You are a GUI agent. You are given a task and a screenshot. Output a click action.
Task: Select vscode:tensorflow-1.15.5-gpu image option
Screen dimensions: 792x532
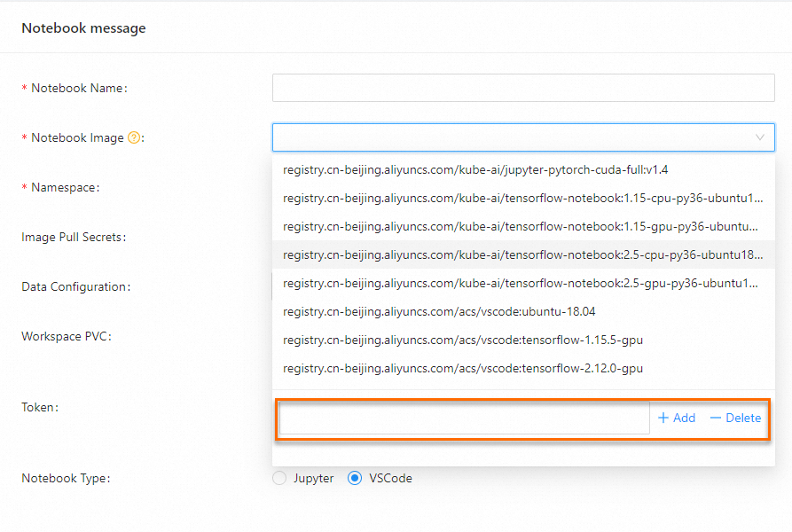coord(523,340)
